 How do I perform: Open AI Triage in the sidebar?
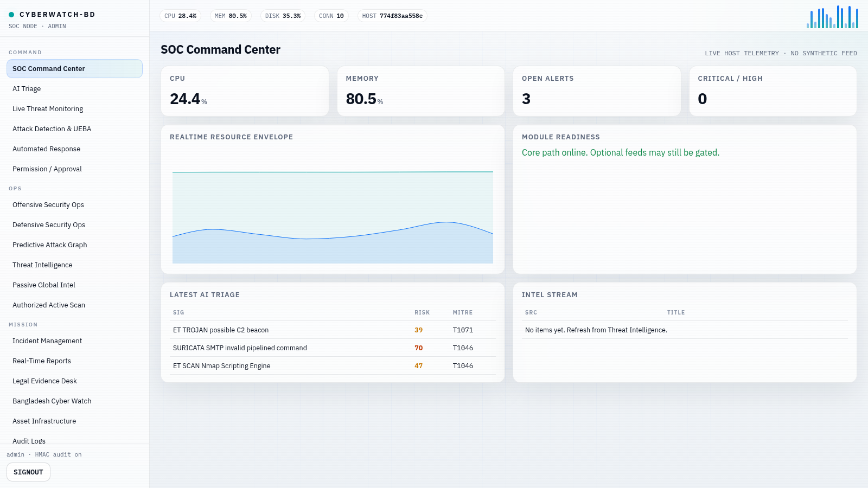[74, 89]
